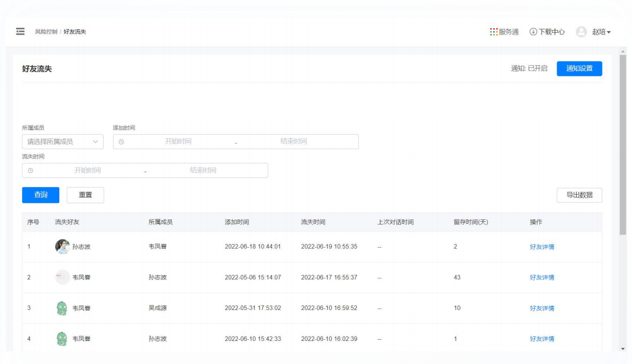This screenshot has height=364, width=632.
Task: Open the 下载中心 download icon
Action: (x=533, y=32)
